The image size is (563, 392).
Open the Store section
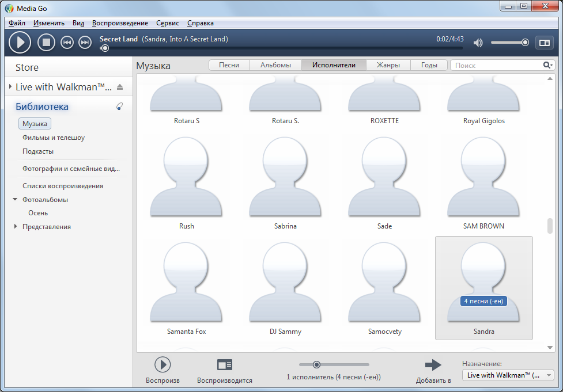(27, 67)
